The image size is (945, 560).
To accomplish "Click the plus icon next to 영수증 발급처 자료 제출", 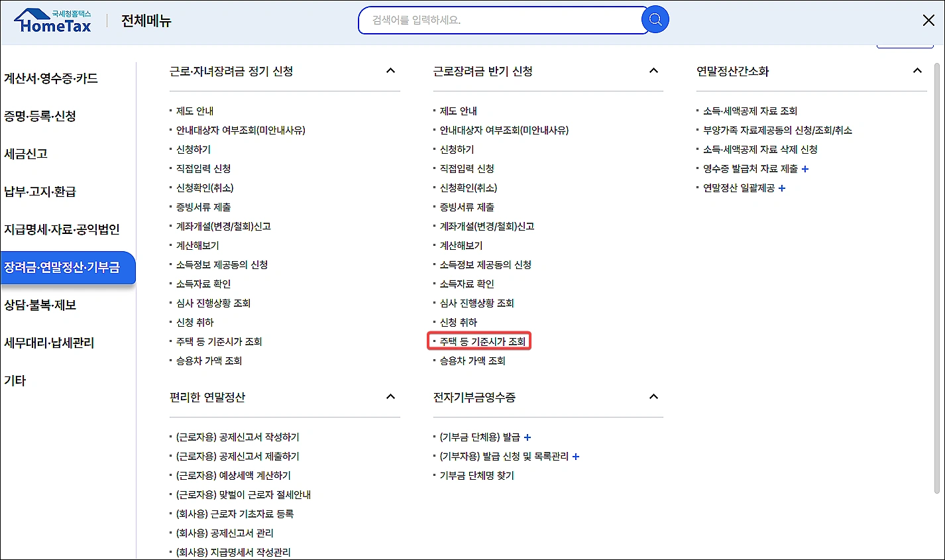I will [804, 168].
